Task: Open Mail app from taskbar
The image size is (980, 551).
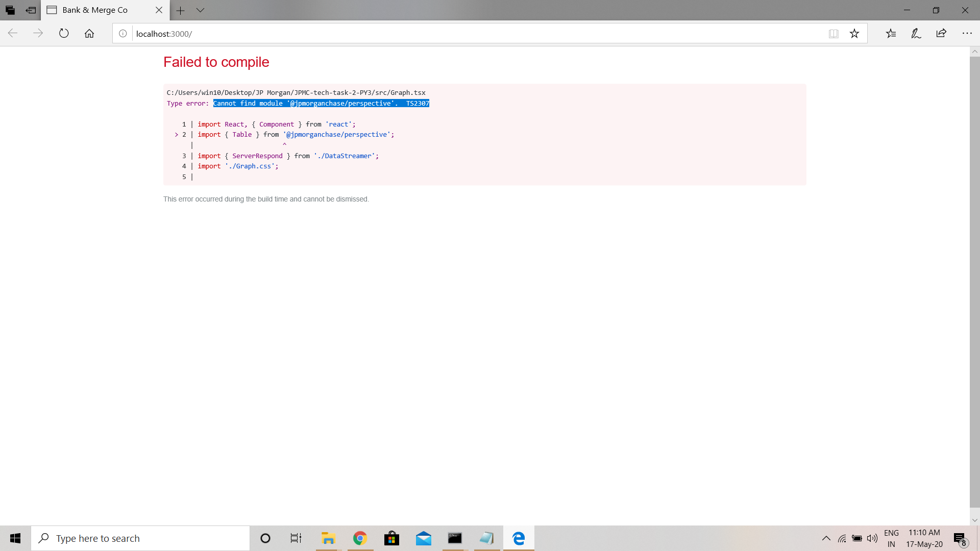Action: click(x=424, y=538)
